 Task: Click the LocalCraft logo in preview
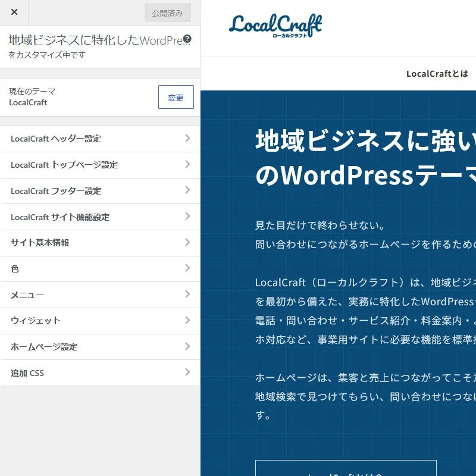coord(275,26)
